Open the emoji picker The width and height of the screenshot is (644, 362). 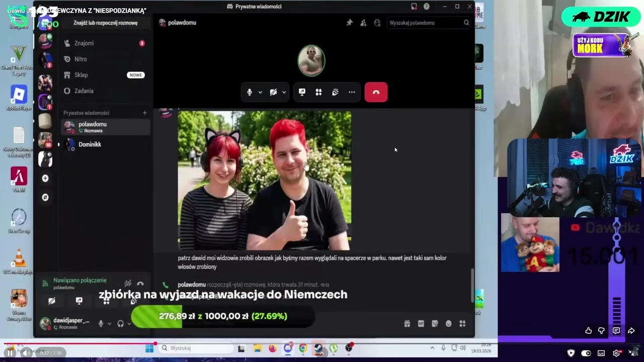click(x=449, y=324)
